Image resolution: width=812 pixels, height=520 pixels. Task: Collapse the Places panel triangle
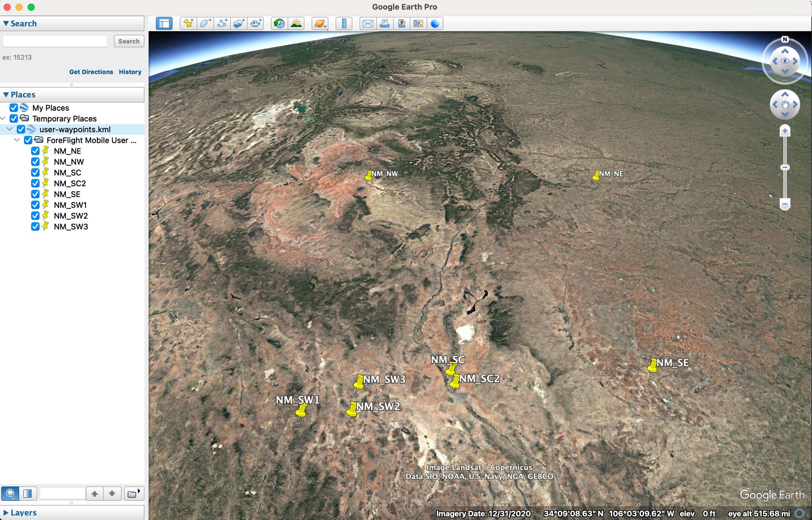6,94
